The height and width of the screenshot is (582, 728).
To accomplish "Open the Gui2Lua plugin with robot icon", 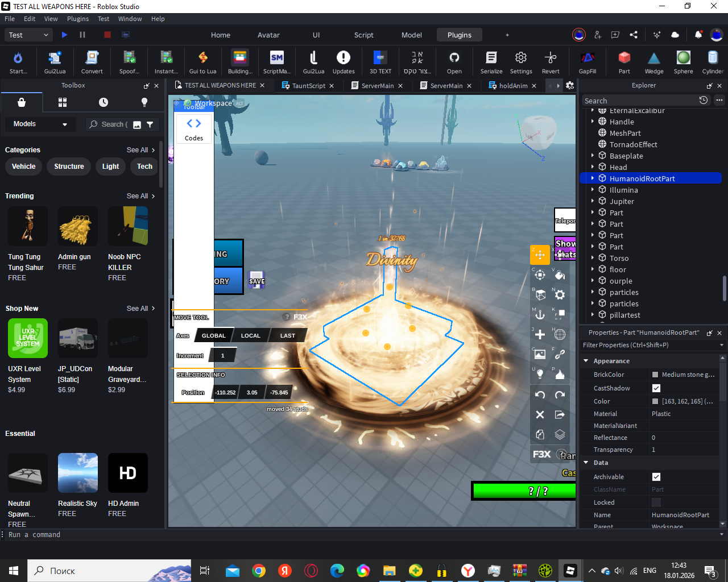I will coord(55,62).
